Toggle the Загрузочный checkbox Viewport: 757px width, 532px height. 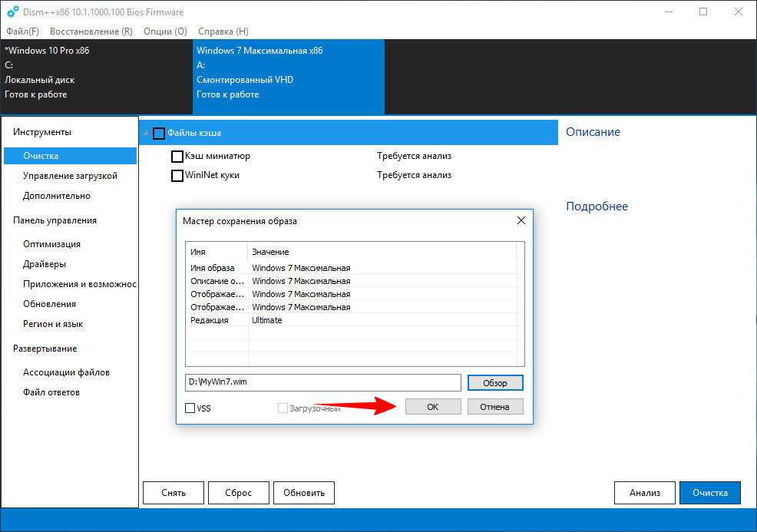[x=283, y=408]
